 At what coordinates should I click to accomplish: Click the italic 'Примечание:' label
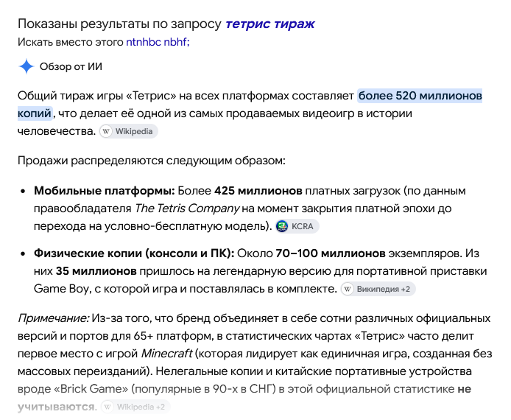pyautogui.click(x=53, y=318)
